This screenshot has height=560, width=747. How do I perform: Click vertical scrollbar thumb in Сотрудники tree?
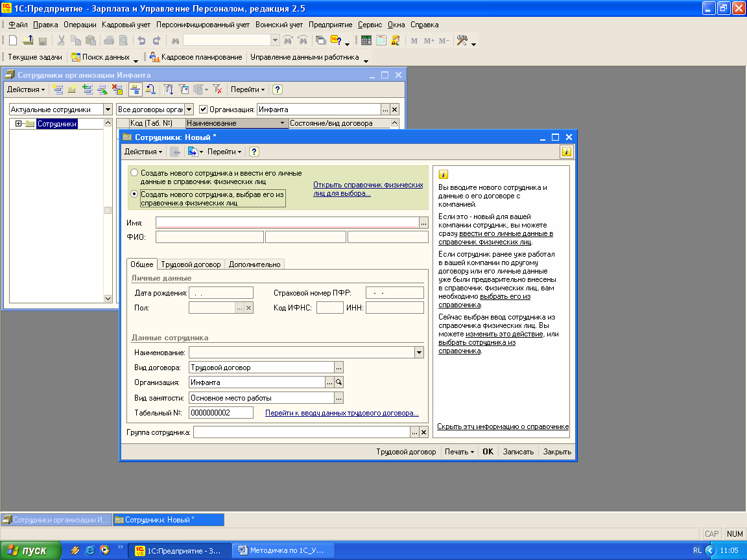pos(108,211)
